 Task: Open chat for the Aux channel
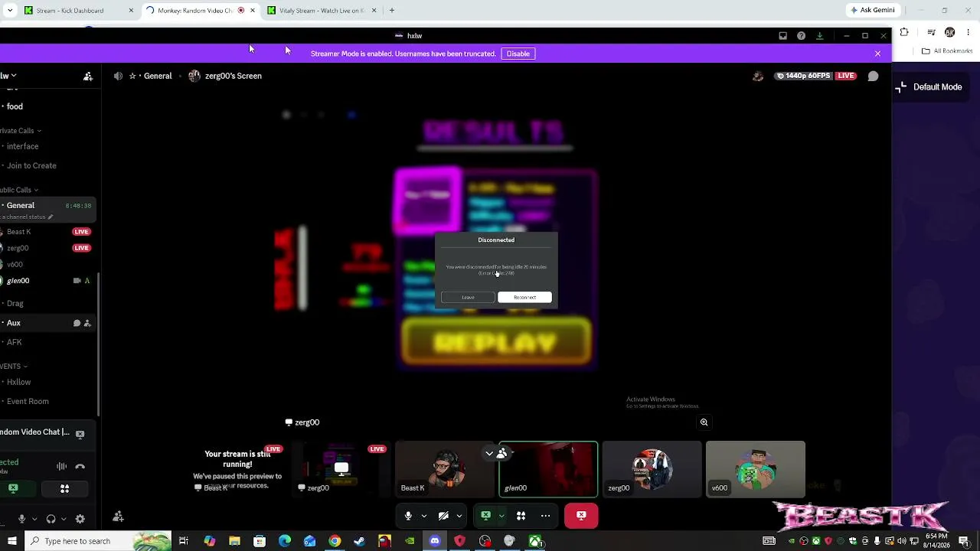click(77, 324)
